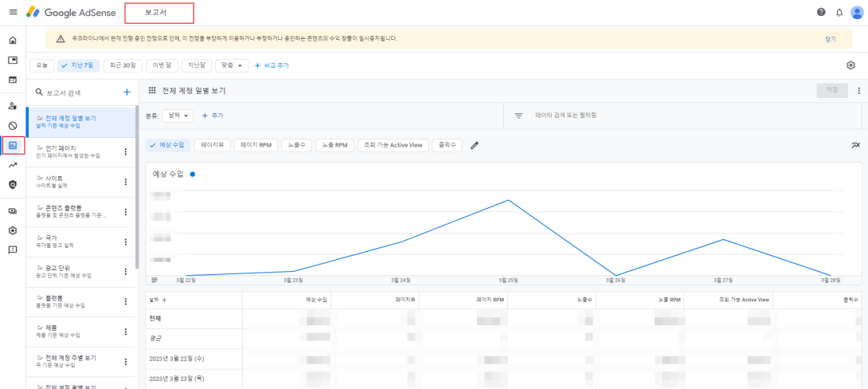868x389 pixels.
Task: Click the search magnifier in 보고서 검색
Action: [39, 92]
